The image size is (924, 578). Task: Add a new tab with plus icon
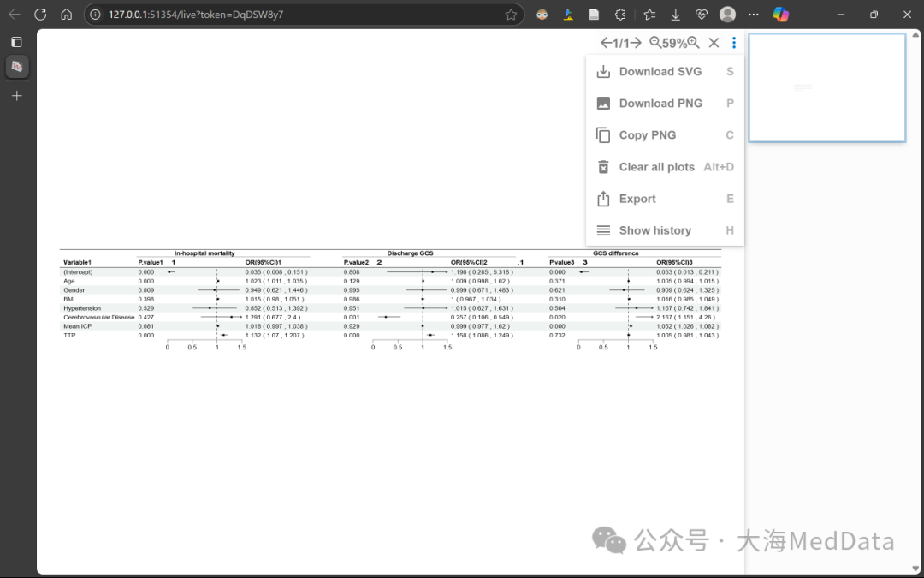(17, 96)
